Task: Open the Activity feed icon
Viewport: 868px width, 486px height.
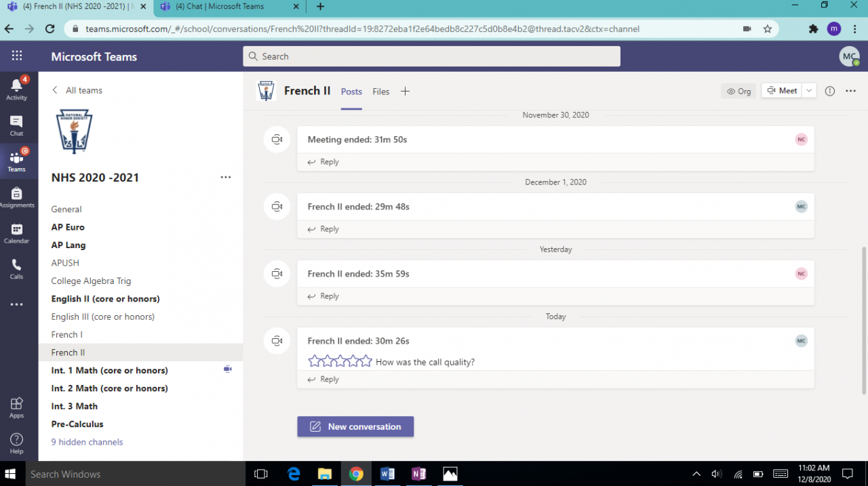Action: (x=16, y=89)
